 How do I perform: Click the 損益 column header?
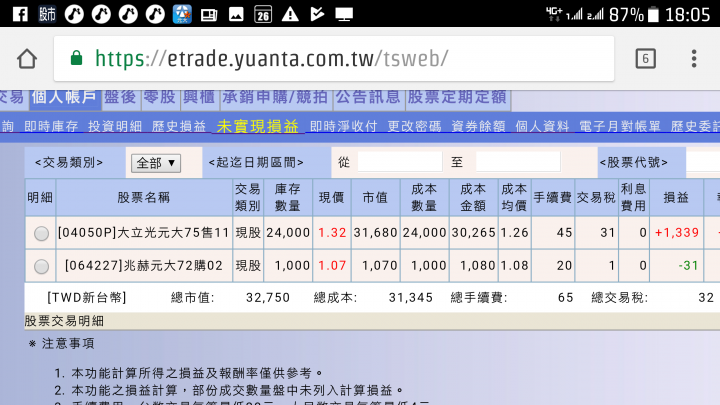(676, 198)
